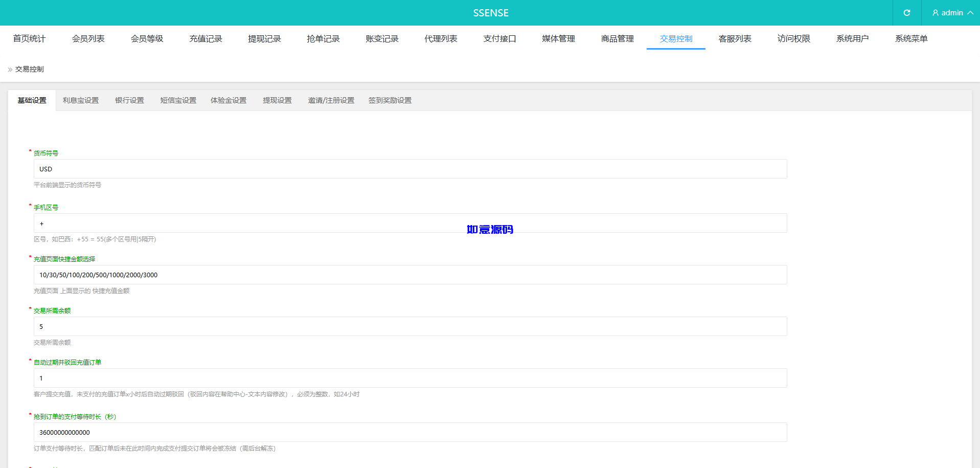This screenshot has width=980, height=468.
Task: Focus the 手机区号 input field
Action: (410, 223)
